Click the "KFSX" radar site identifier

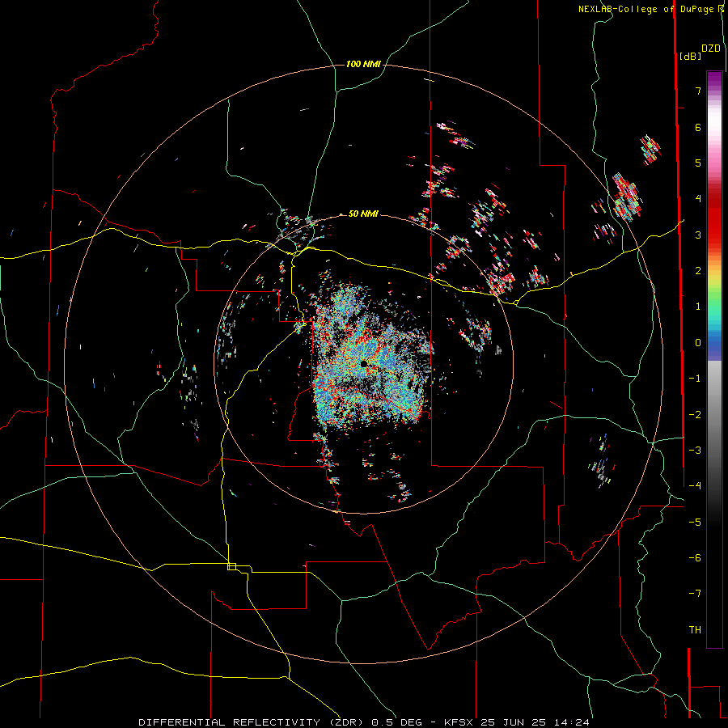[459, 722]
